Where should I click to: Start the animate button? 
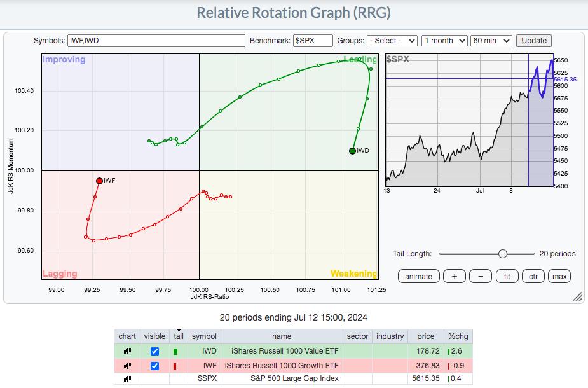pos(418,276)
